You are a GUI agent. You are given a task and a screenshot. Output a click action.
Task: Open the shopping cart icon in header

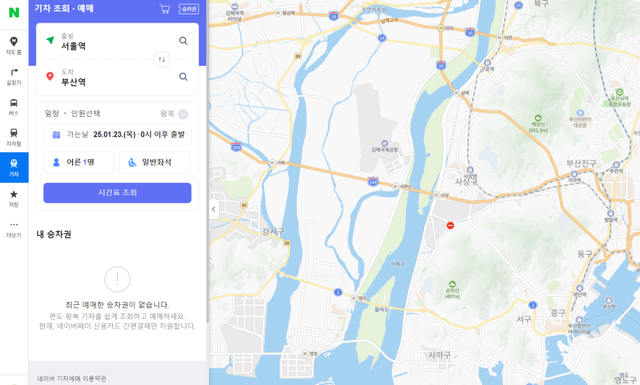[165, 9]
